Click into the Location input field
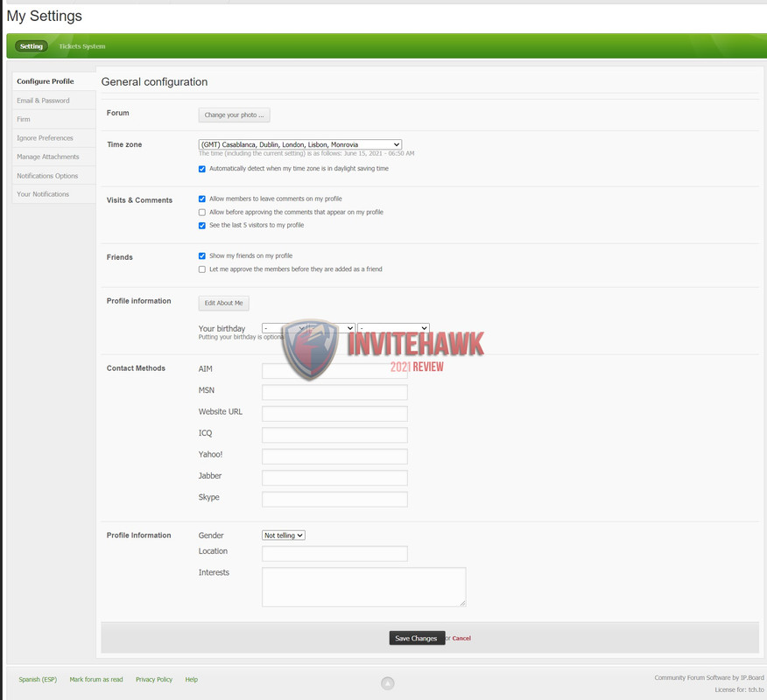767x700 pixels. [334, 553]
